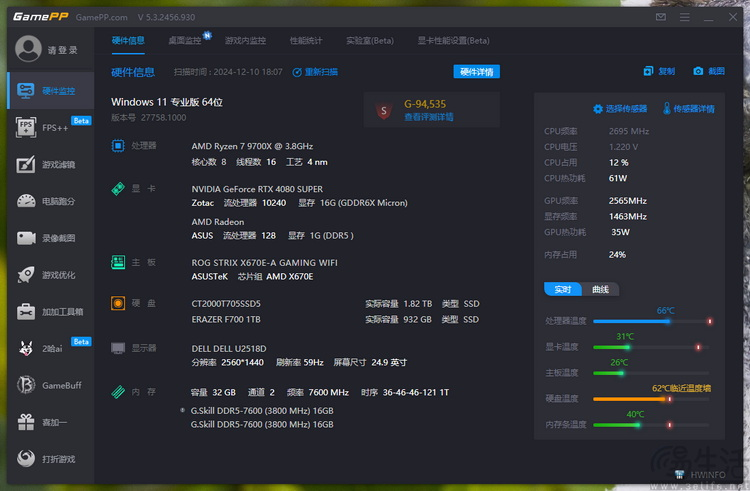Select the 实时 realtime view toggle

pos(563,289)
